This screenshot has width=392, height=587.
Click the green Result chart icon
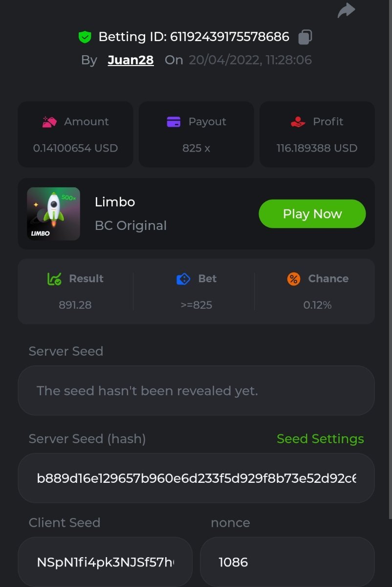pyautogui.click(x=54, y=279)
